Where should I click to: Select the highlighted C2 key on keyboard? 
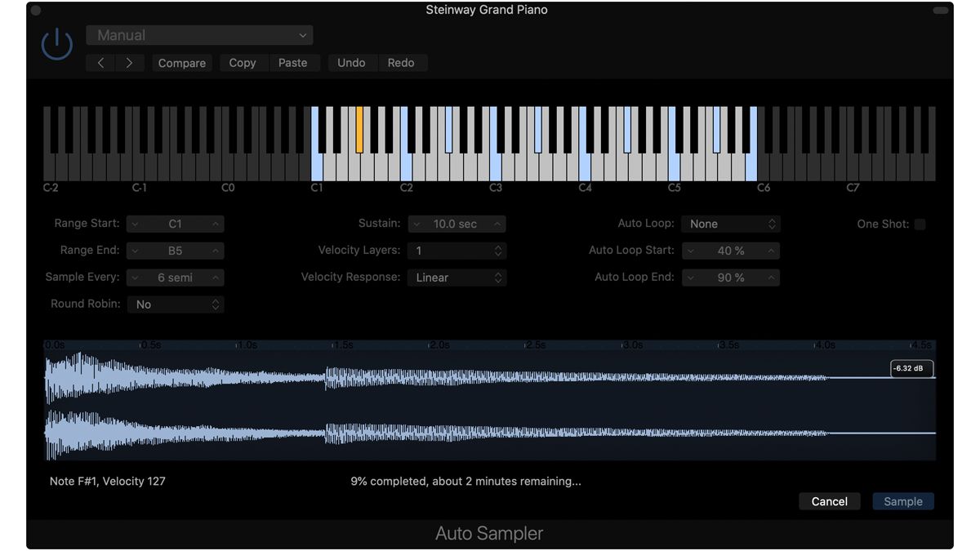coord(406,167)
